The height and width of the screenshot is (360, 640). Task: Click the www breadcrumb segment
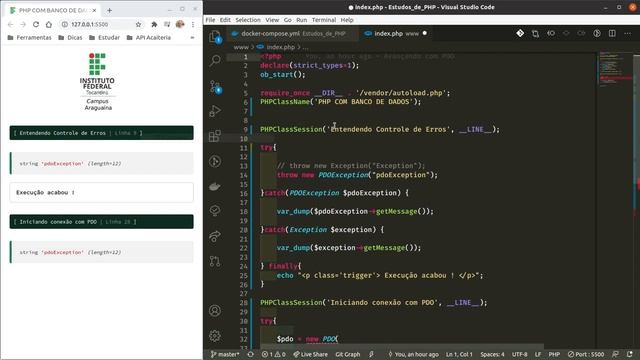(x=241, y=47)
